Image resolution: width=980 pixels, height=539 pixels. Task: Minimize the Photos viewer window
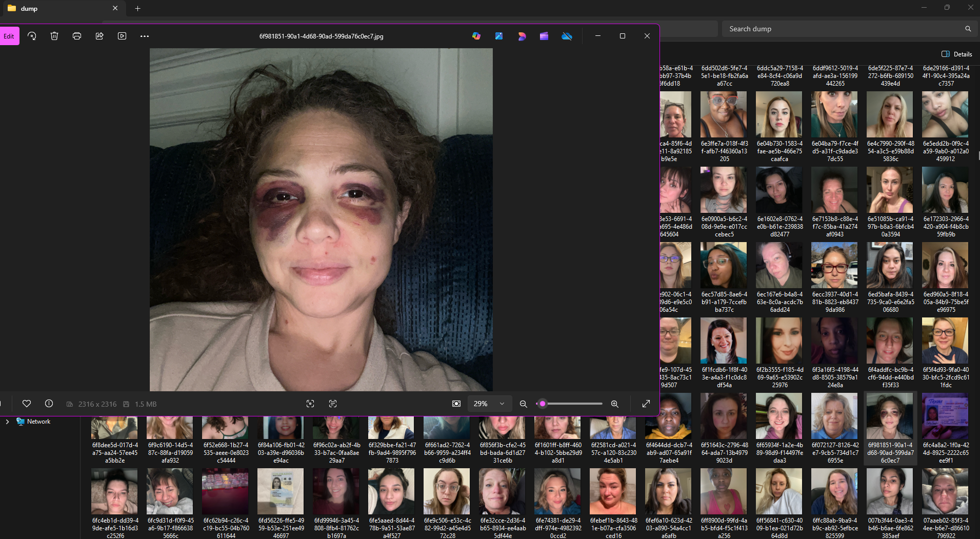click(597, 36)
